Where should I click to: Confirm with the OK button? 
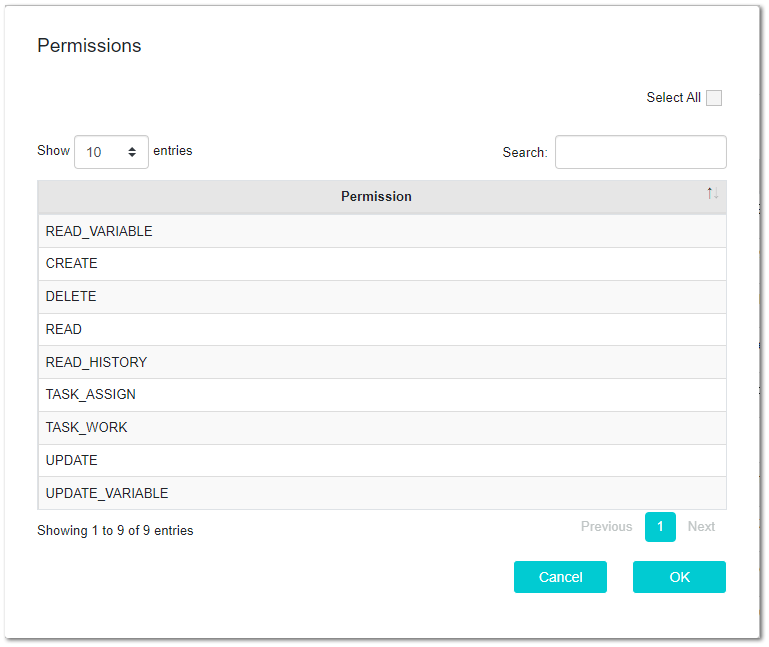(679, 577)
